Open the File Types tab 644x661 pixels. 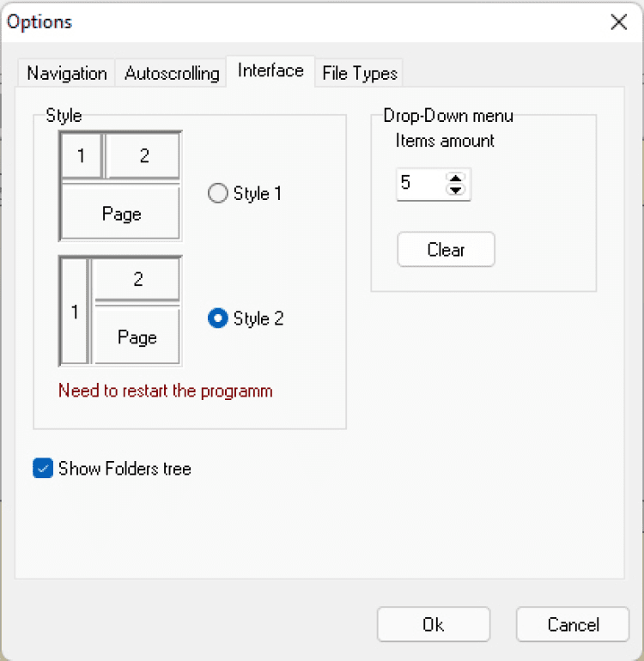pos(360,74)
